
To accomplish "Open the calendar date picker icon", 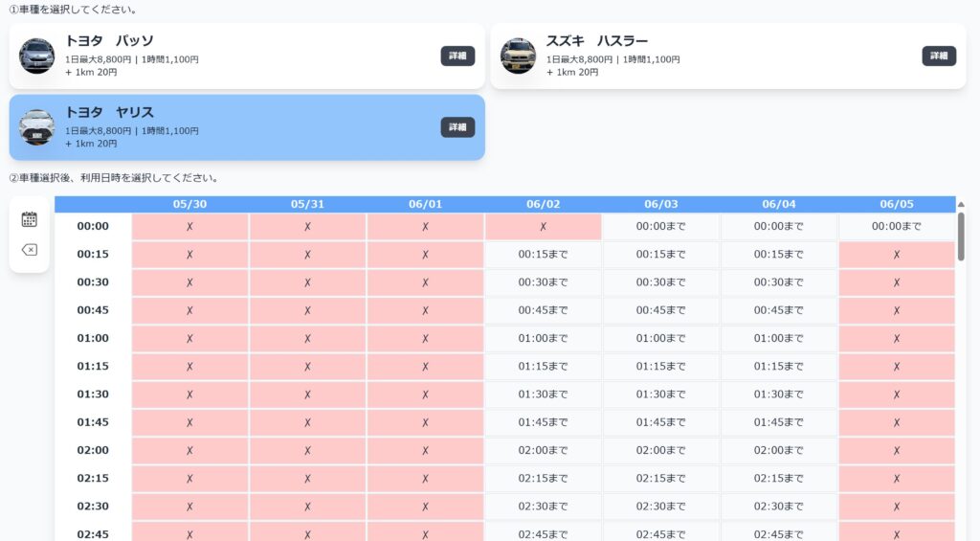I will coord(30,219).
